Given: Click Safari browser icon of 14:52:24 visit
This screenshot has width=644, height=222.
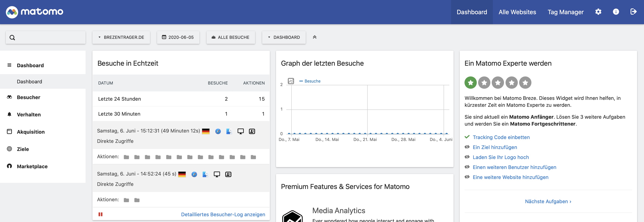Looking at the screenshot, I should point(194,174).
